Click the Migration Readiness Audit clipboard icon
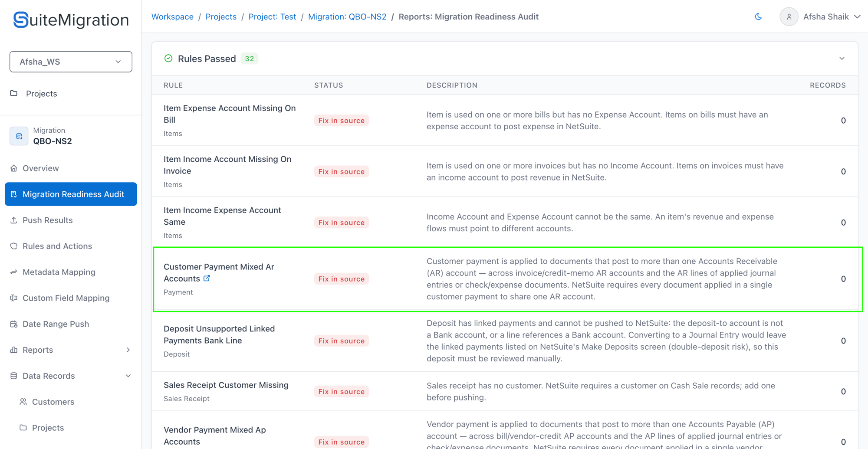This screenshot has height=449, width=868. [14, 194]
